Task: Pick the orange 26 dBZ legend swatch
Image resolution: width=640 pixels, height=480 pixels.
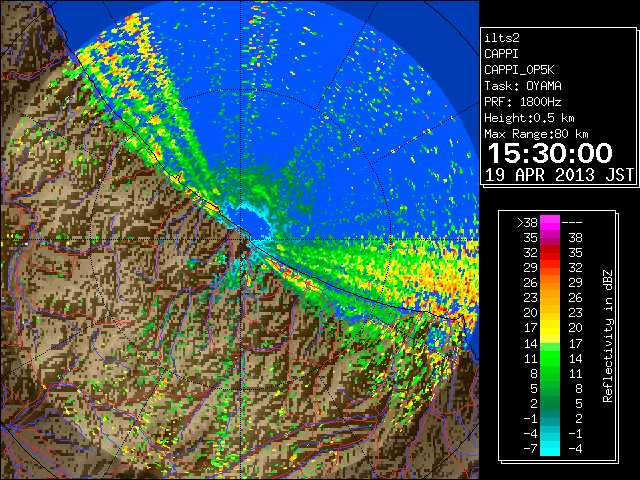Action: tap(550, 283)
